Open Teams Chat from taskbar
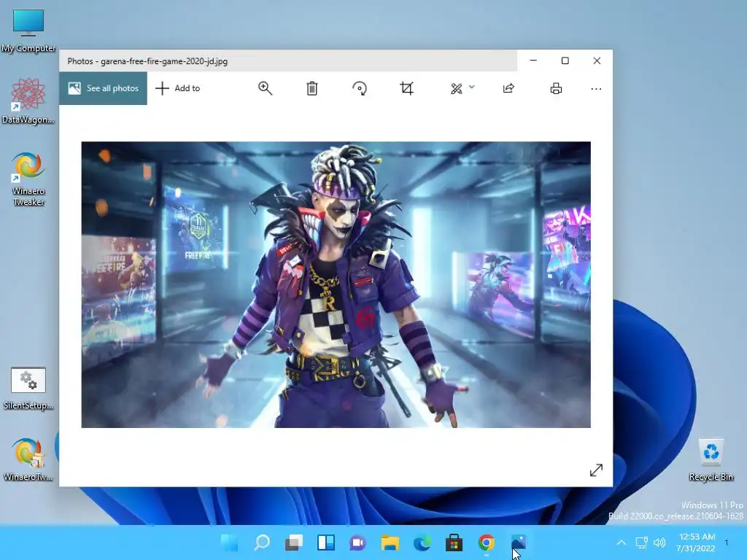Screen dimensions: 747x560 click(x=357, y=542)
